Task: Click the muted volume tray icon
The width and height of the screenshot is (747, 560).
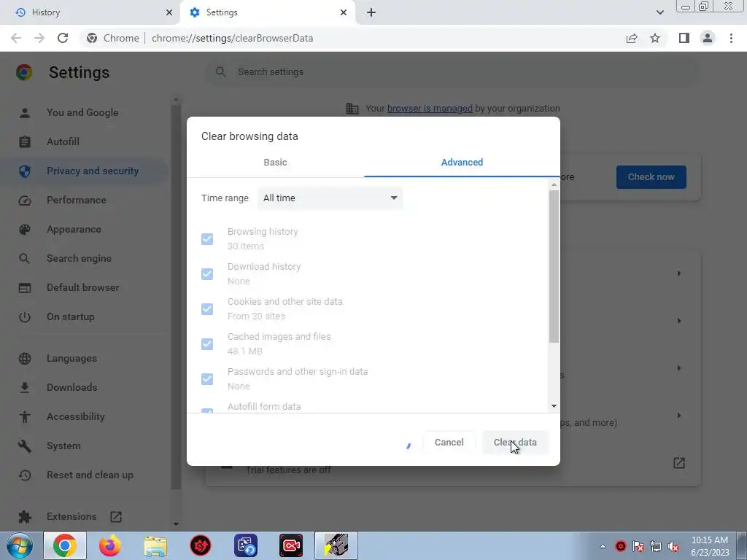Action: click(x=673, y=547)
